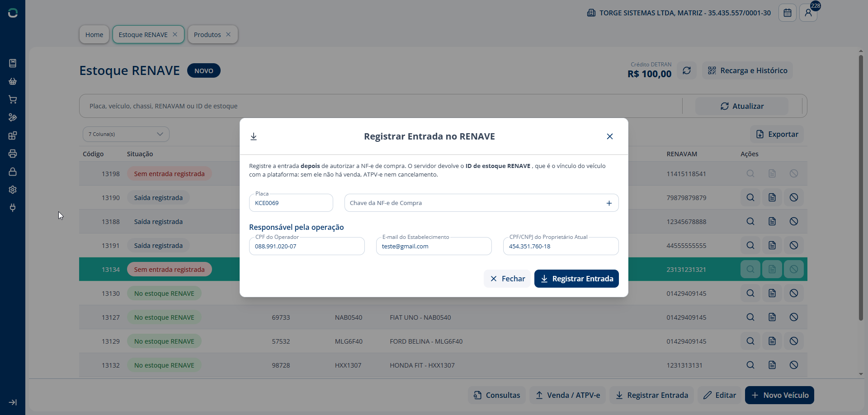Image resolution: width=868 pixels, height=415 pixels.
Task: Close the Produtos tab
Action: (x=228, y=34)
